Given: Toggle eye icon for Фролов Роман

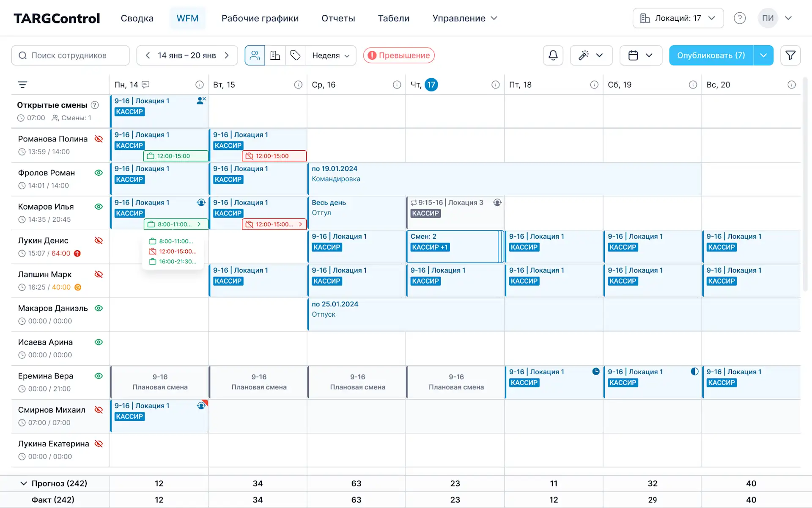Looking at the screenshot, I should 99,173.
